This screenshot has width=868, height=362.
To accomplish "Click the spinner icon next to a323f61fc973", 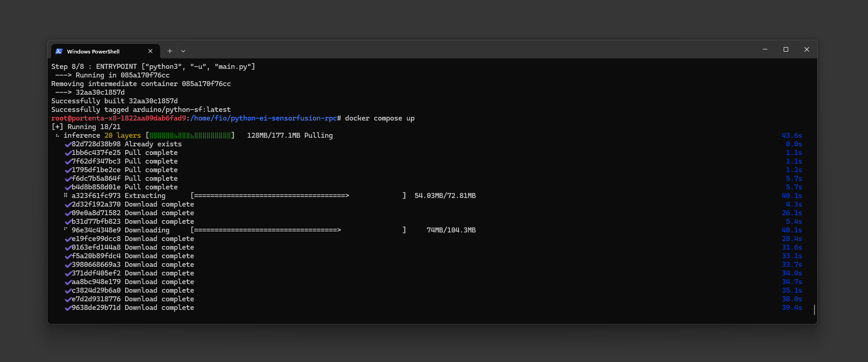I will point(66,196).
